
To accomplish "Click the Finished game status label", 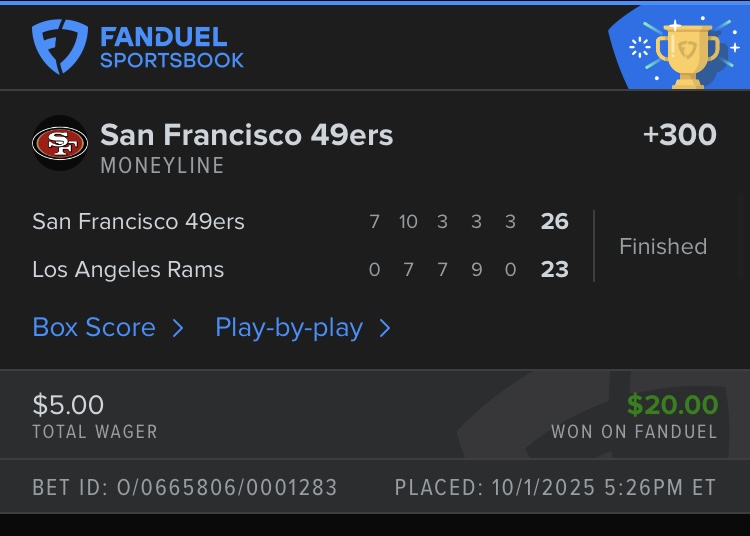I will (x=663, y=246).
